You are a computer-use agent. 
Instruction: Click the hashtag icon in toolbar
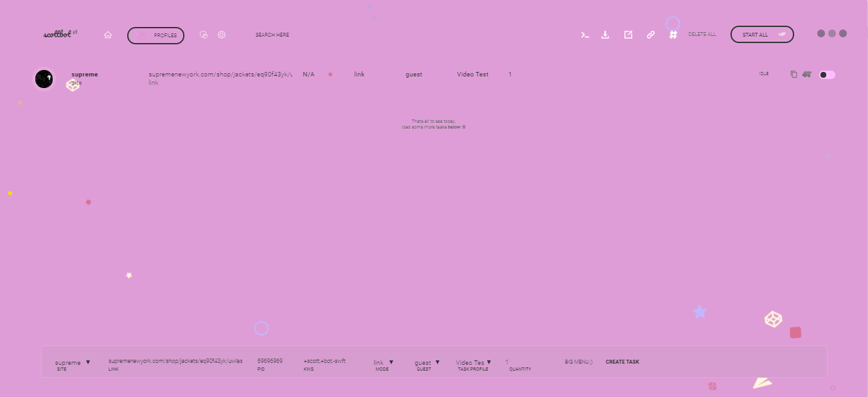(x=673, y=35)
